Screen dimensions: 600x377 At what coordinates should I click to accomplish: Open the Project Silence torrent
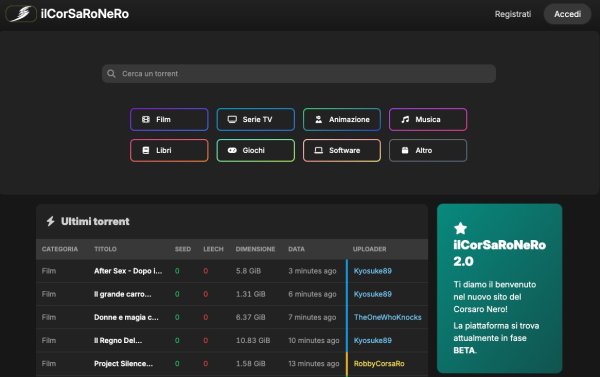(x=124, y=364)
